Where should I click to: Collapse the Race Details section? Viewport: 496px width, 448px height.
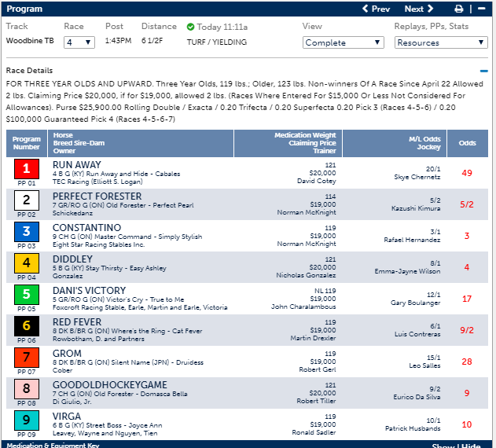[x=483, y=71]
